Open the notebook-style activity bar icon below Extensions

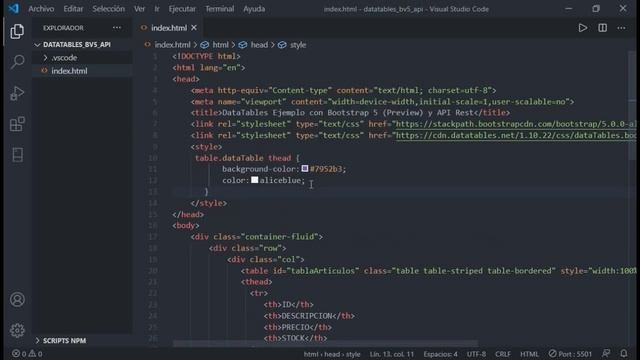click(x=17, y=155)
